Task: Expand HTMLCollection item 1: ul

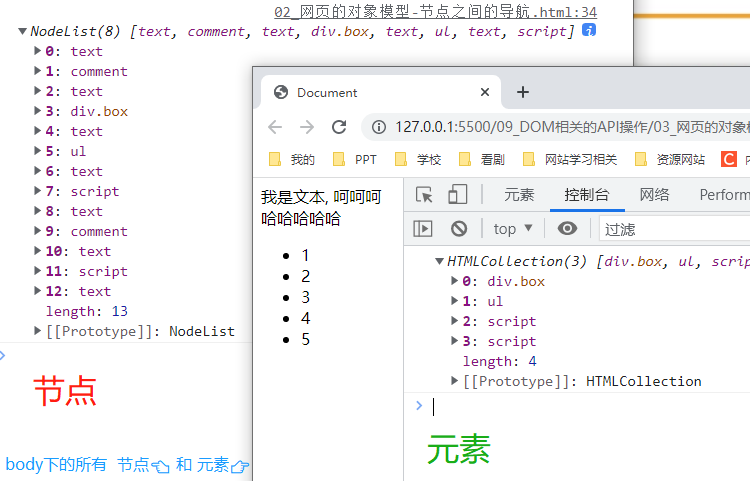Action: pos(454,301)
